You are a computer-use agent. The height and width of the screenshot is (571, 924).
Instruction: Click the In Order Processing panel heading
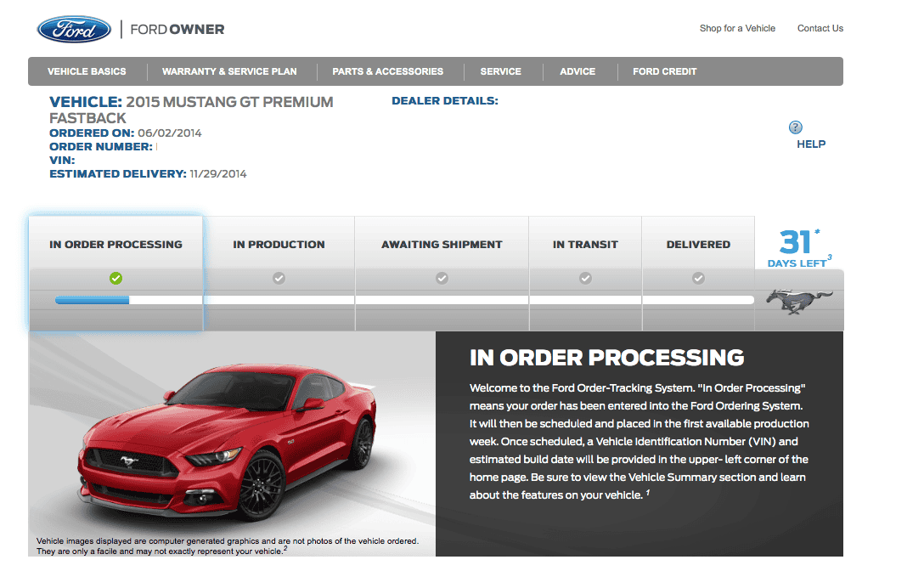[x=607, y=358]
